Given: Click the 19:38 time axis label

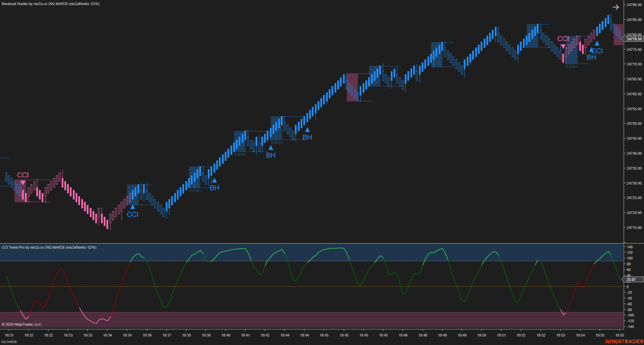Looking at the screenshot, I should (187, 335).
